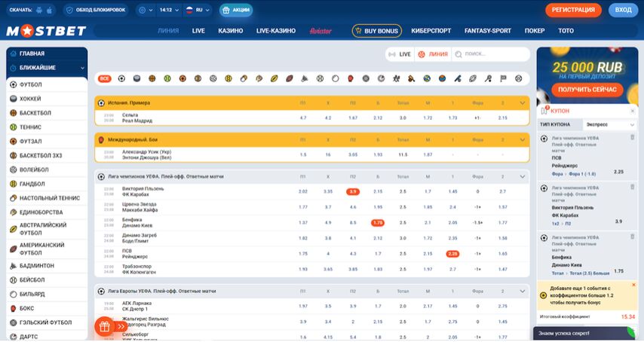The image size is (644, 342).
Task: Open Бадминтон in the left sidebar
Action: click(x=47, y=266)
